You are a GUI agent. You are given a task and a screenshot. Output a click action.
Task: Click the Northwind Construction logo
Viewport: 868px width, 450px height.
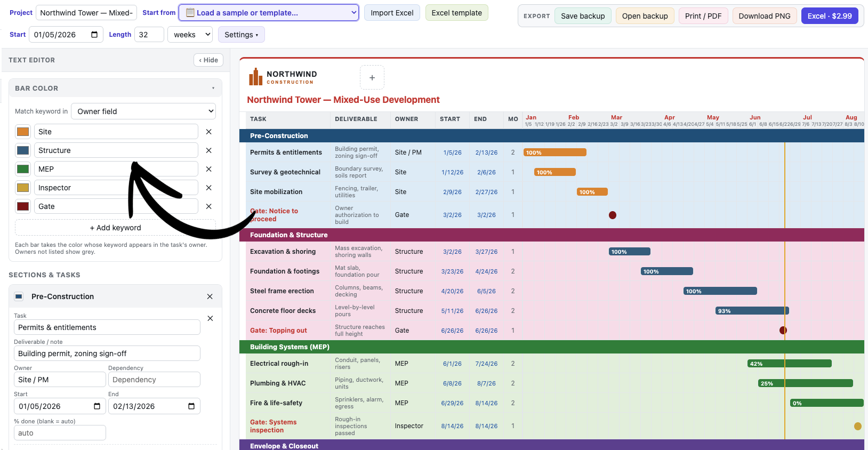(x=283, y=77)
